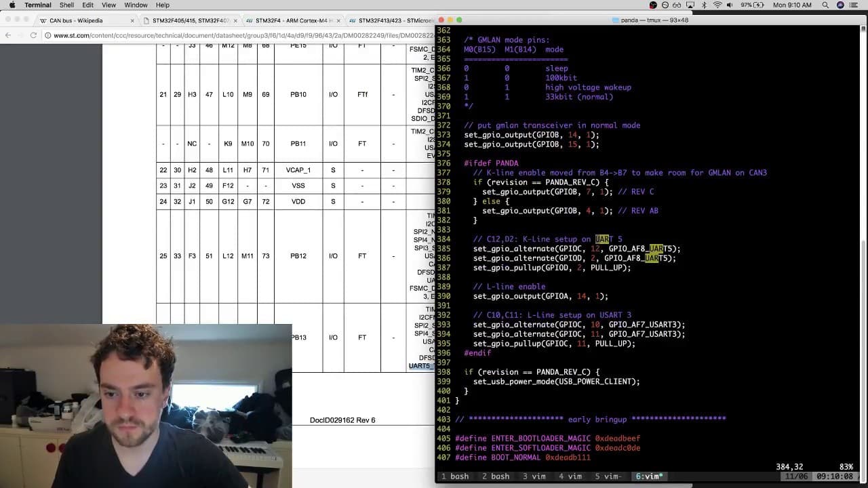
Task: Click VSS cell in datasheet table
Action: [x=298, y=186]
